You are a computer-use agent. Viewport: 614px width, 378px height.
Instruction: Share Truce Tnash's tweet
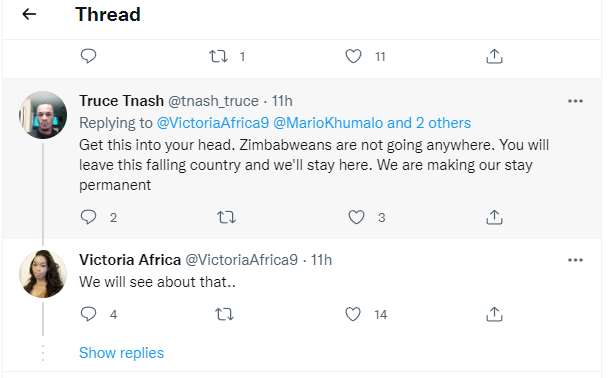tap(494, 217)
